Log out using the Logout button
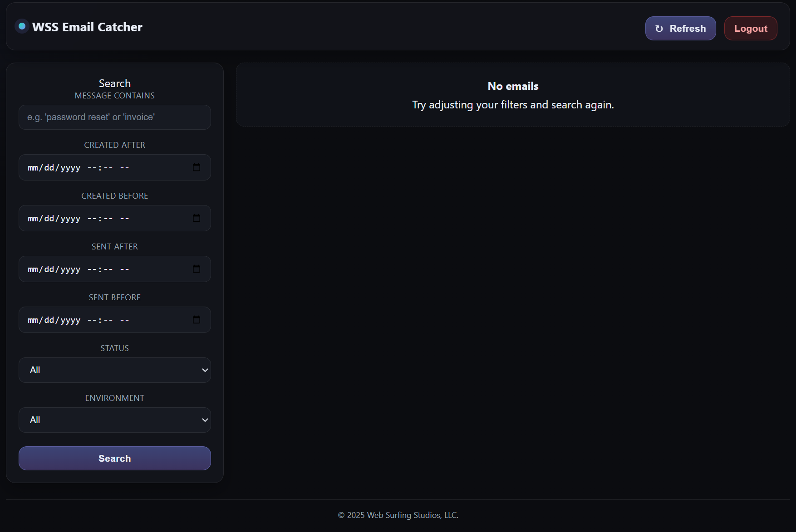 pos(750,29)
